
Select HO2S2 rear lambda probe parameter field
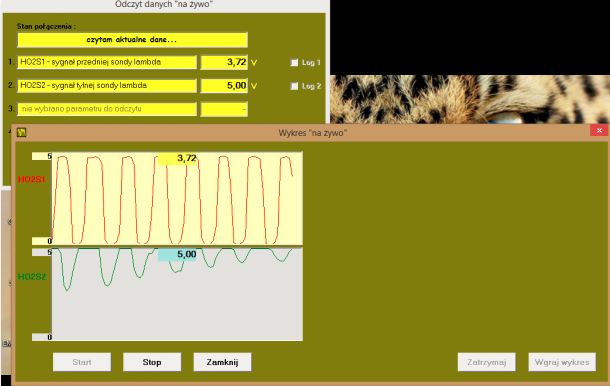click(107, 86)
